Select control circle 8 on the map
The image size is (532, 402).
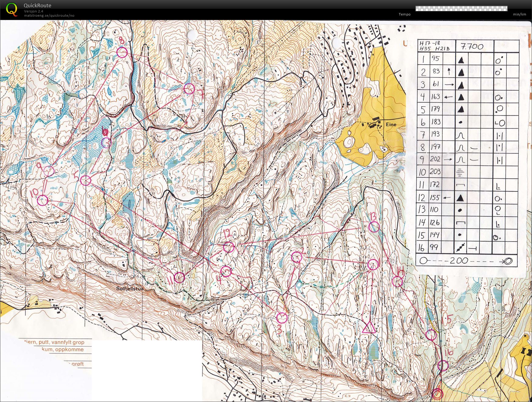click(x=122, y=53)
